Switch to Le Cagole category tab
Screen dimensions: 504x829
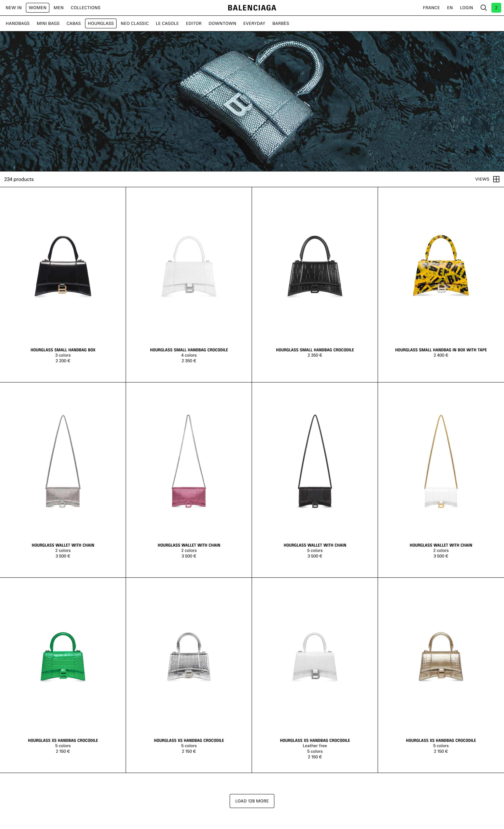coord(167,24)
